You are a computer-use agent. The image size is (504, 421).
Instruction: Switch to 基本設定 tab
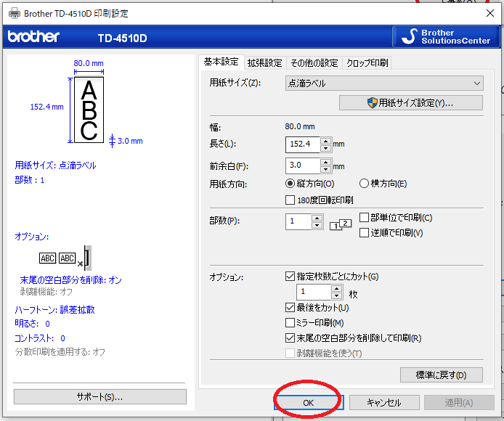(221, 62)
